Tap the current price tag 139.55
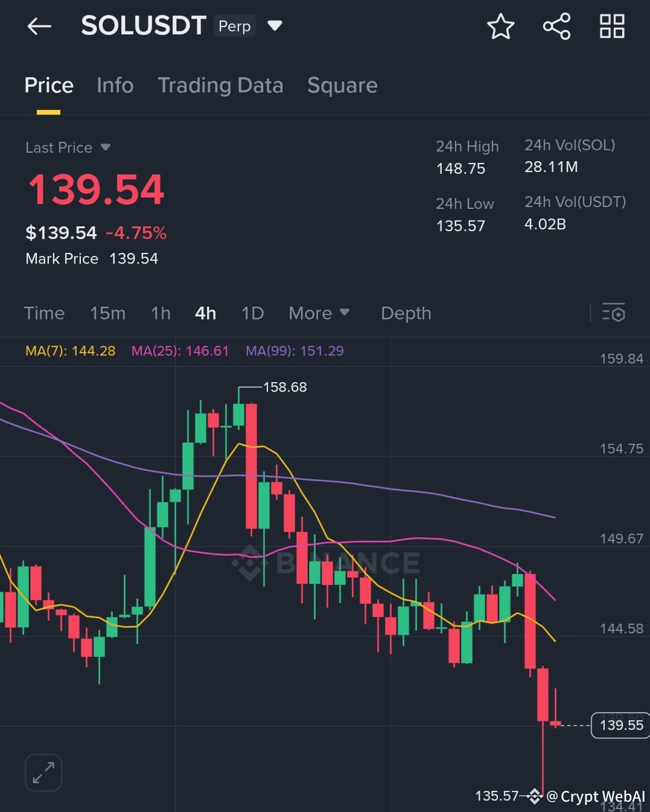The width and height of the screenshot is (650, 812). point(621,725)
